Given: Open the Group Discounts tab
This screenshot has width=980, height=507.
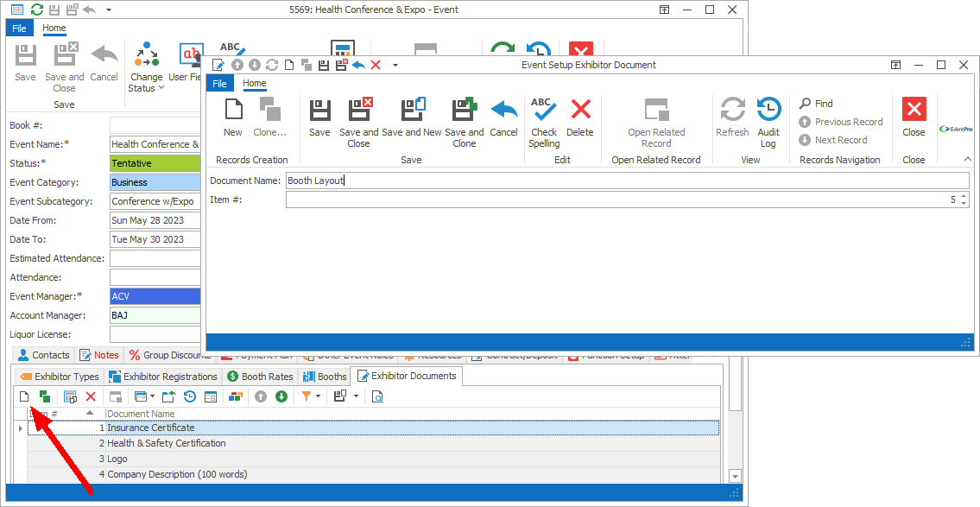Looking at the screenshot, I should click(170, 355).
